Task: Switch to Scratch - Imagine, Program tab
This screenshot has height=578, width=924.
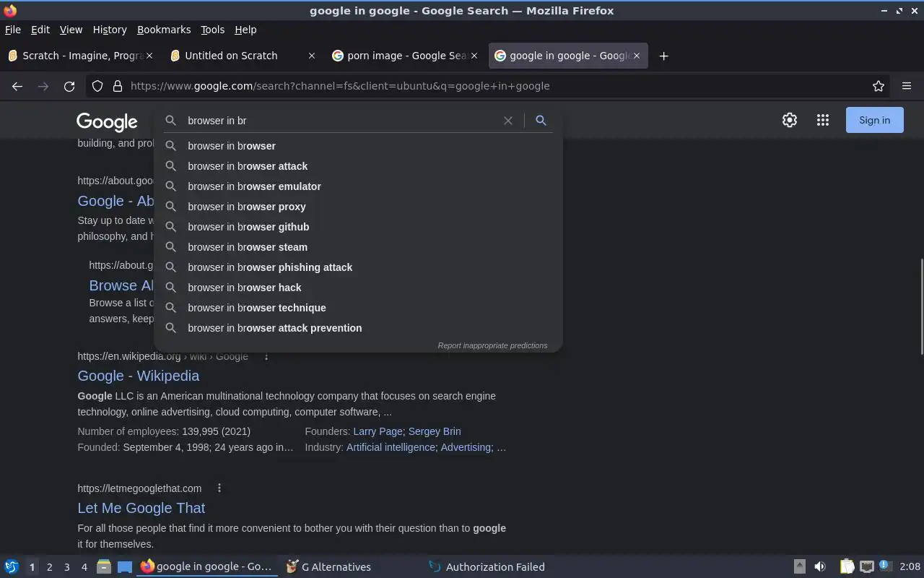Action: pyautogui.click(x=80, y=56)
